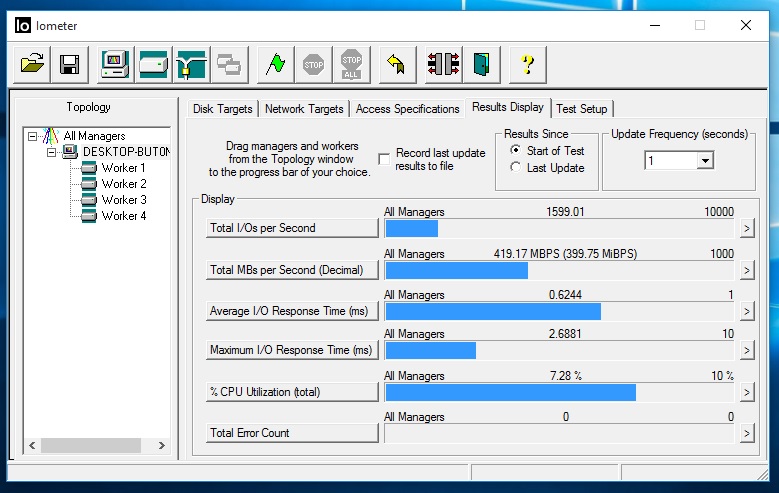Screen dimensions: 779x493
Task: Click Maximum I/O Response Time button
Action: [x=292, y=350]
